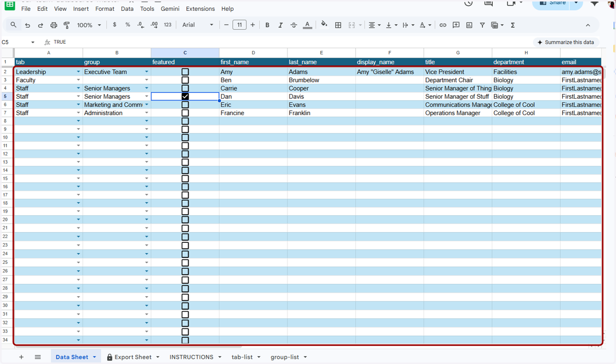Open the Insert menu
The height and width of the screenshot is (364, 616).
[81, 9]
